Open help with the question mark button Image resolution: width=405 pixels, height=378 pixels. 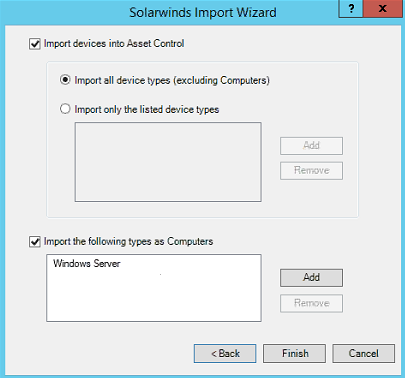pos(351,8)
